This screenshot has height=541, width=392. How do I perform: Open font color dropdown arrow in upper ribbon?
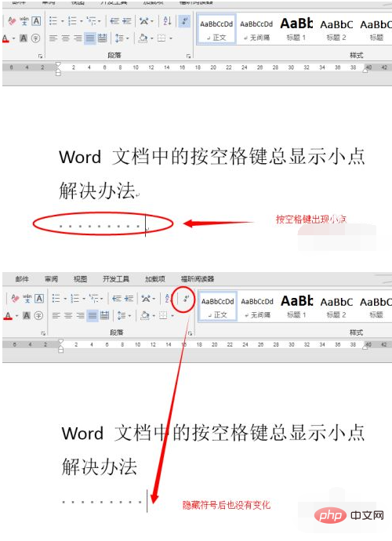pos(13,38)
